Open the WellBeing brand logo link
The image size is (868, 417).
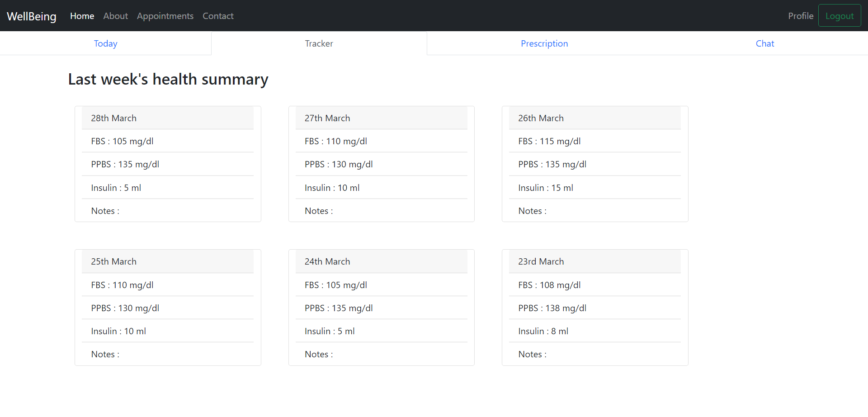pyautogui.click(x=32, y=16)
